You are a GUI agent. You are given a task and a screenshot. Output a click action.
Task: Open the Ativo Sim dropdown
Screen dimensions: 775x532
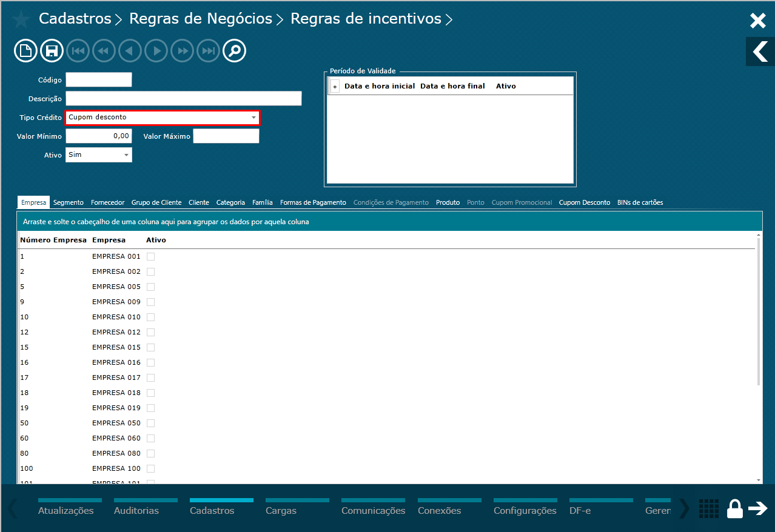click(99, 155)
